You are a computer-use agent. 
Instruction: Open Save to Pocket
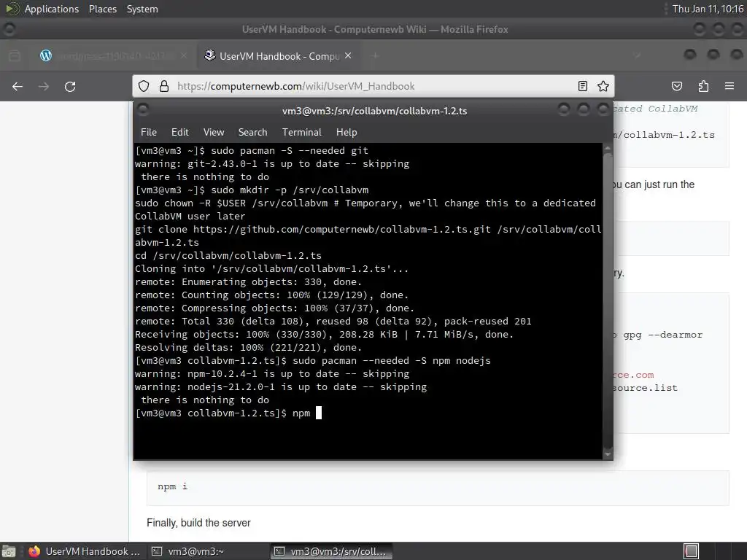tap(676, 86)
